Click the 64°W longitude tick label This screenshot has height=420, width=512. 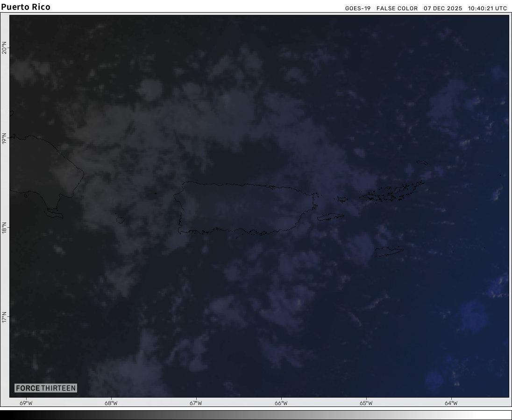pyautogui.click(x=451, y=403)
